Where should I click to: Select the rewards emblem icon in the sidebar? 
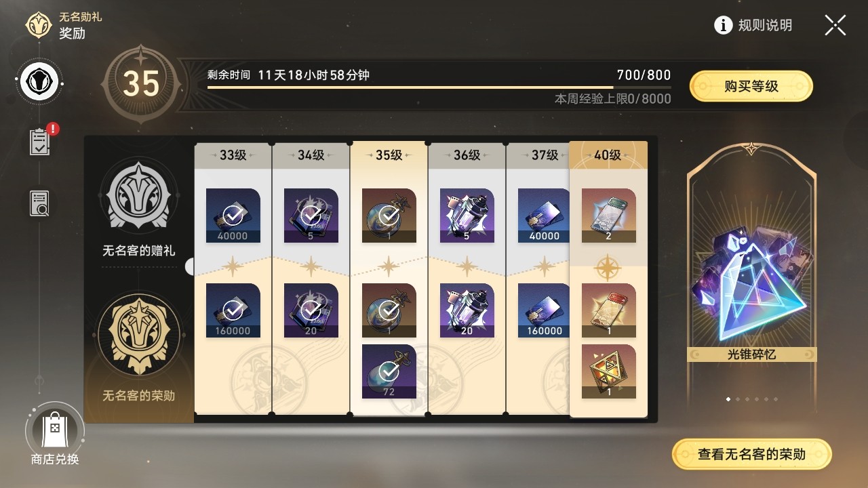pyautogui.click(x=40, y=82)
